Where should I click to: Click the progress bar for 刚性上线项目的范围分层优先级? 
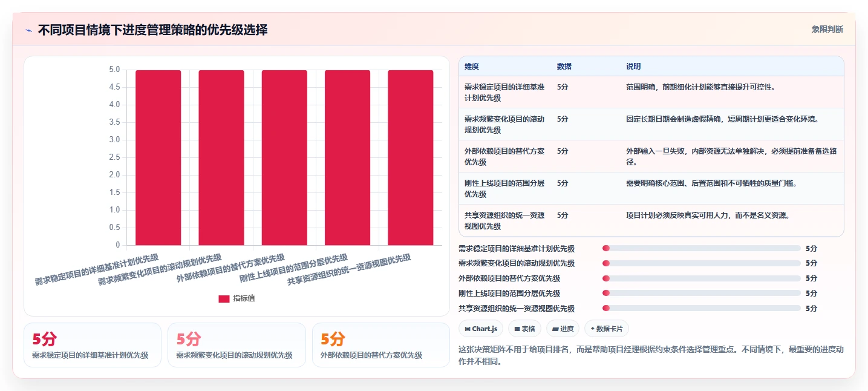(702, 294)
